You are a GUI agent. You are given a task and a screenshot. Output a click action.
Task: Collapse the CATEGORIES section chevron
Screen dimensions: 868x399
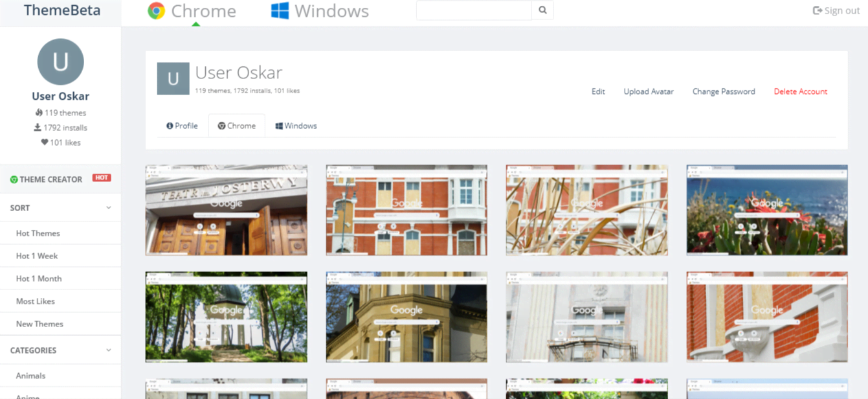pyautogui.click(x=108, y=350)
